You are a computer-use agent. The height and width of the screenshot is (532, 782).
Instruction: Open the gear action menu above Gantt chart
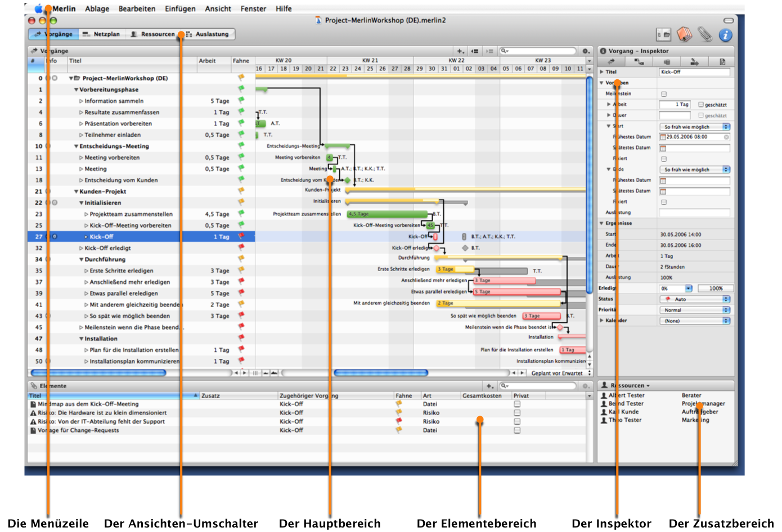coord(586,51)
